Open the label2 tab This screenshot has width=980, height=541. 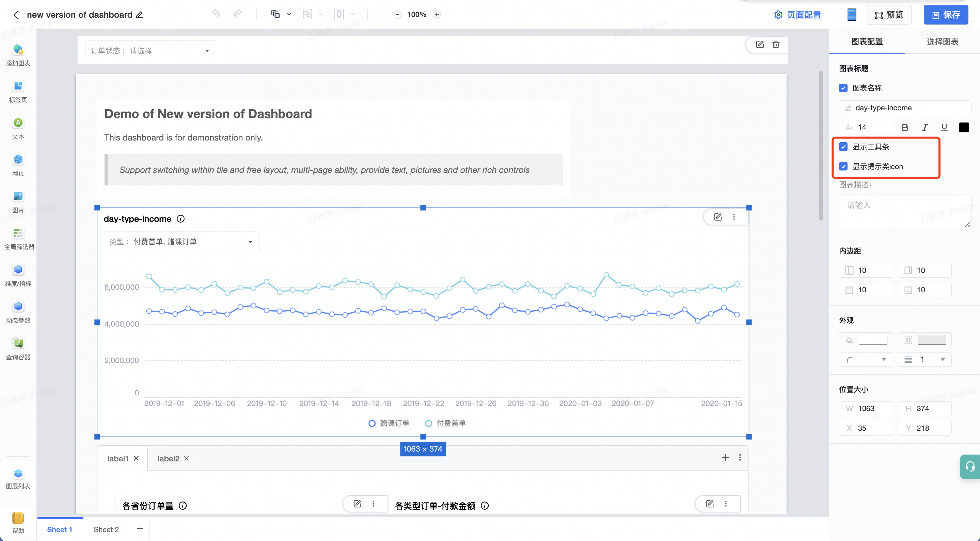click(x=169, y=459)
